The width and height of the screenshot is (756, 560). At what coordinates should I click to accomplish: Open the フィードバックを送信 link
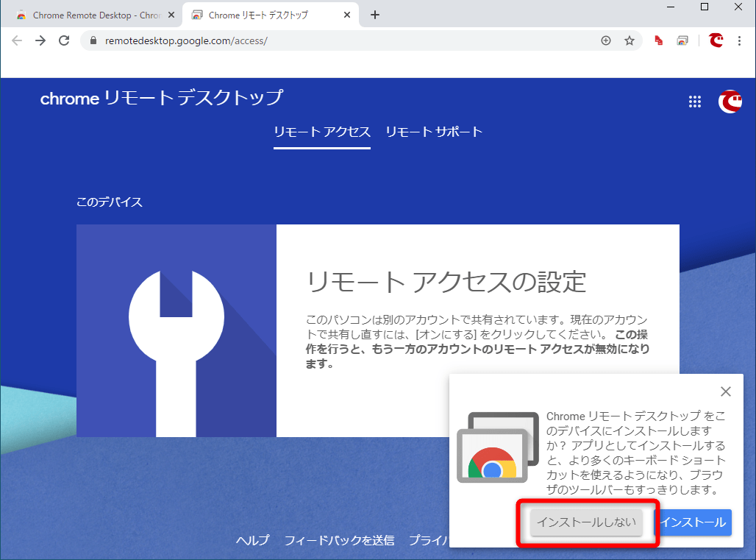point(342,539)
